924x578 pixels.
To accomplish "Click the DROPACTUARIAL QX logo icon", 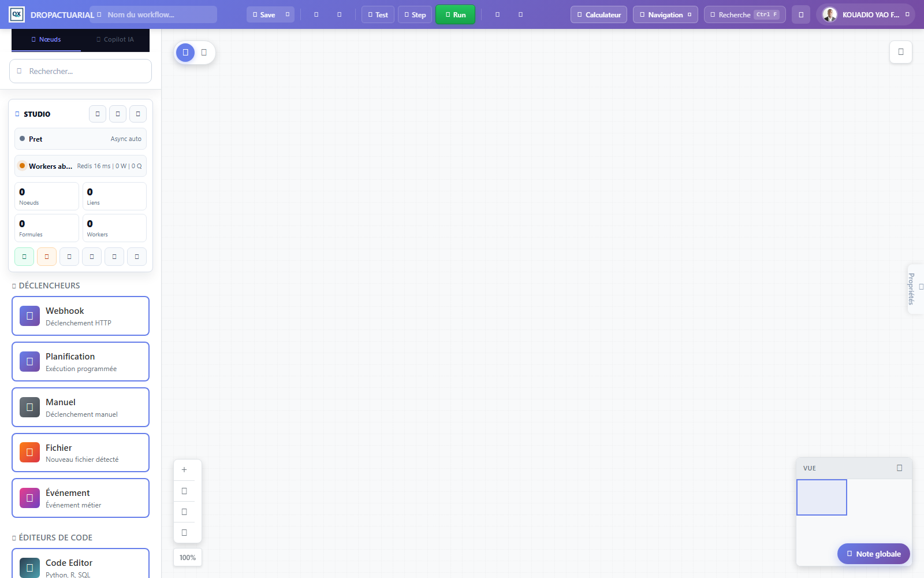I will pos(17,14).
